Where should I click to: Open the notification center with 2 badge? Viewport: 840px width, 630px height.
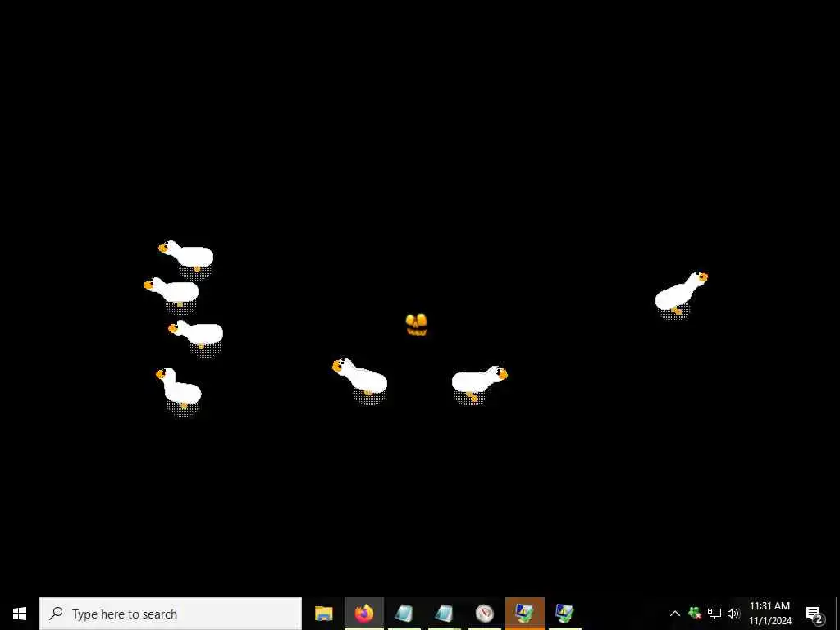(815, 614)
